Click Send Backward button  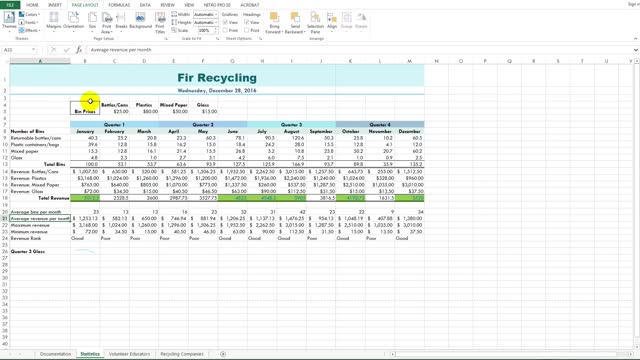(295, 23)
